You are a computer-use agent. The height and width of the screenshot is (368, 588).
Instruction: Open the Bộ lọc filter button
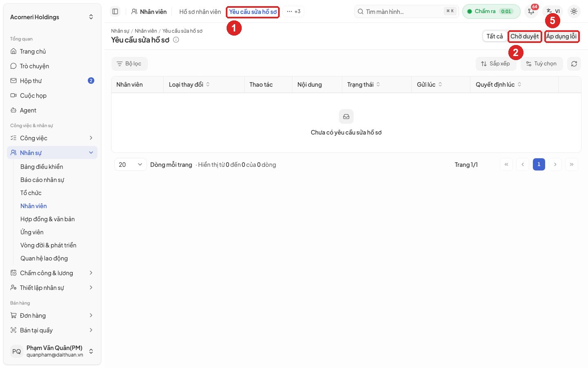tap(129, 64)
